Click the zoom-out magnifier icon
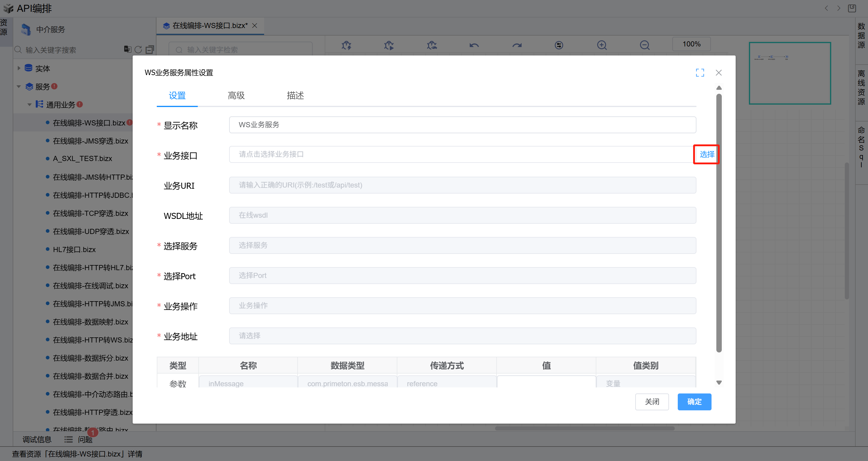Image resolution: width=868 pixels, height=461 pixels. point(645,45)
